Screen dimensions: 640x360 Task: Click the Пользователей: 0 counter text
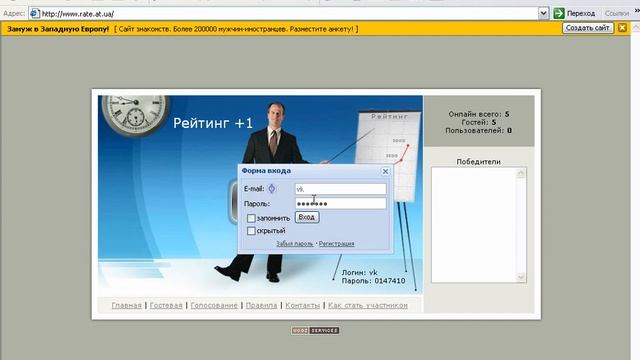tap(478, 131)
